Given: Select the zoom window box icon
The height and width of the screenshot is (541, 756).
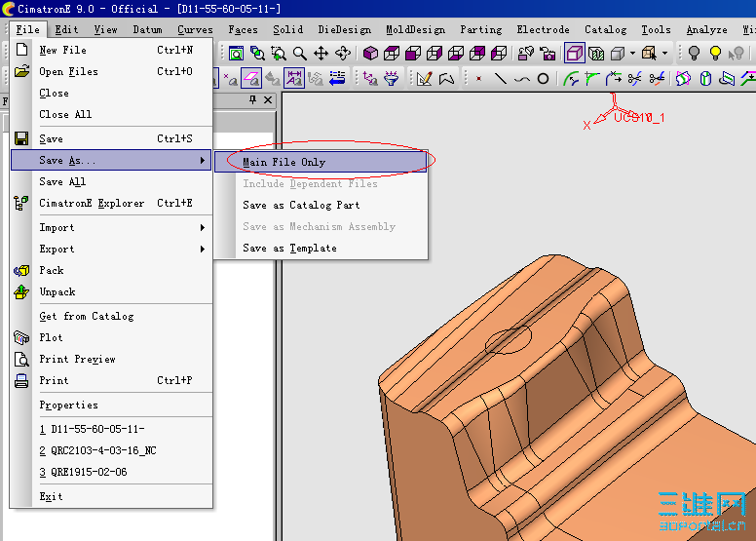Looking at the screenshot, I should 279,53.
